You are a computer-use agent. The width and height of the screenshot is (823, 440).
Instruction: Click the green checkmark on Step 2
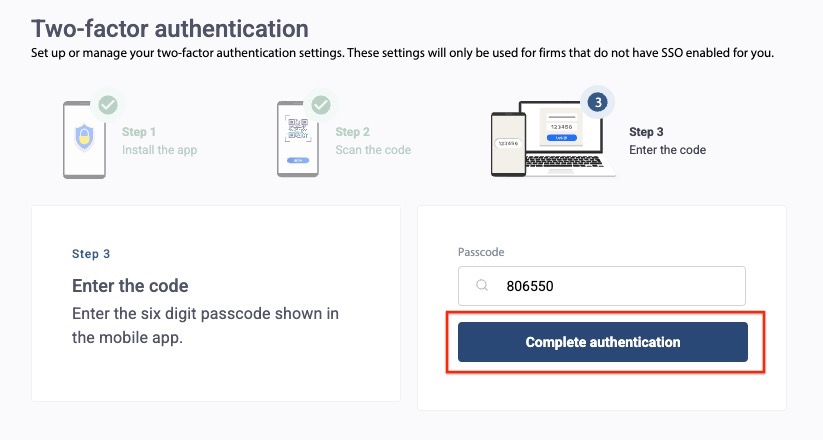(320, 104)
